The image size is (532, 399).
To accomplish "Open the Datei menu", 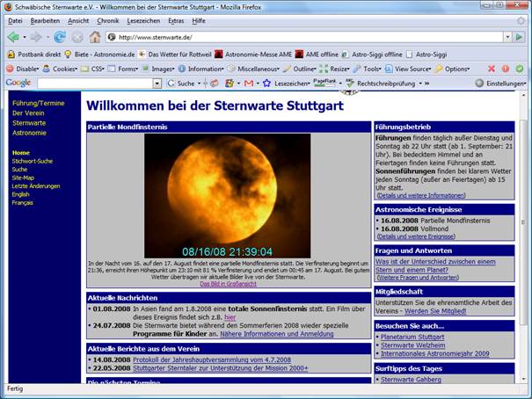I will (15, 21).
